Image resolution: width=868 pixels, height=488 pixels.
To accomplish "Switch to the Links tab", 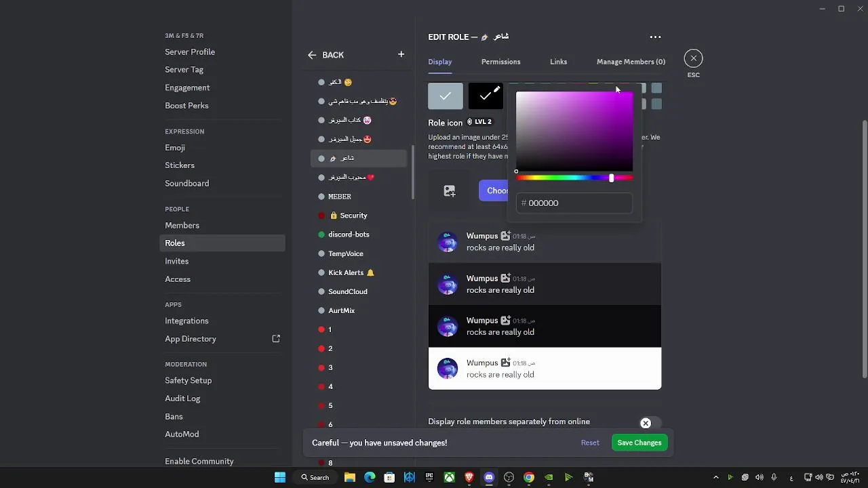I will (559, 62).
